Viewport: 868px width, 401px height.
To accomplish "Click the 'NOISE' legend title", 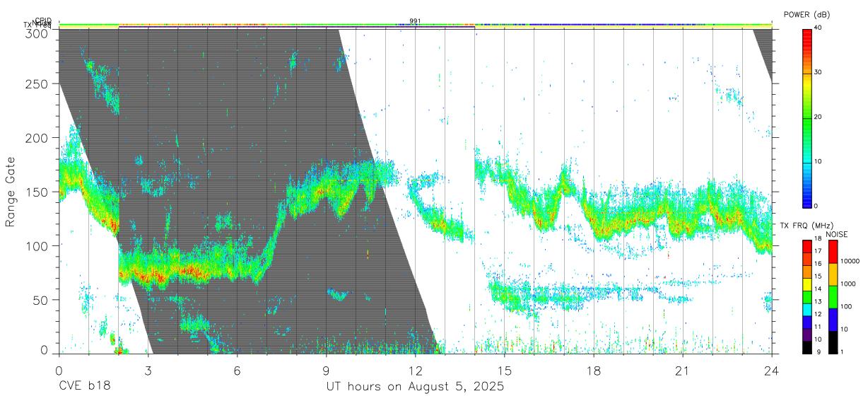I will pos(837,234).
